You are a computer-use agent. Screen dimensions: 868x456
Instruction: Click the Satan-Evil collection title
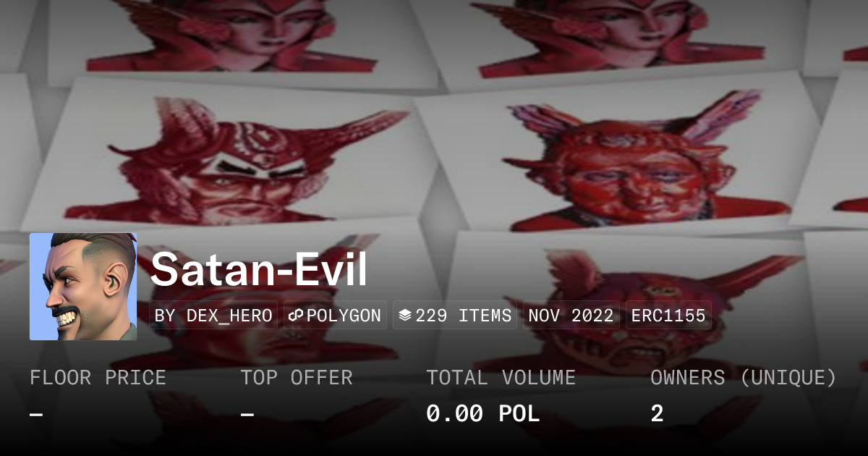[259, 269]
